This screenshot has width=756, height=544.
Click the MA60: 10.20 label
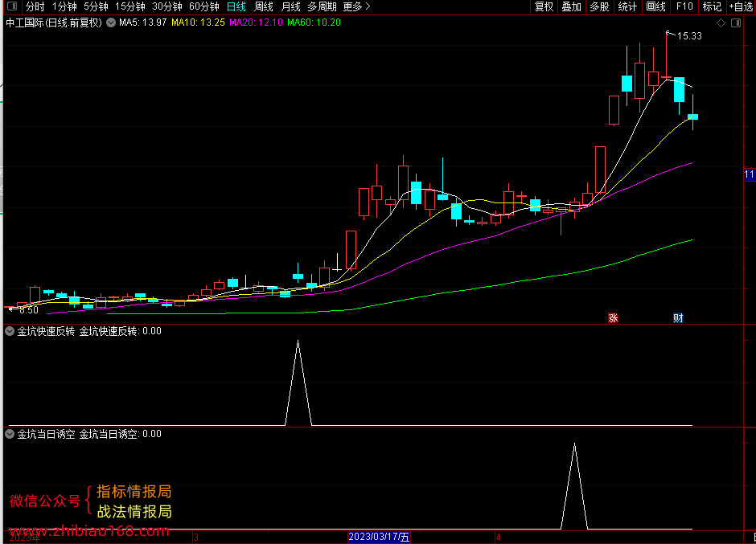314,22
